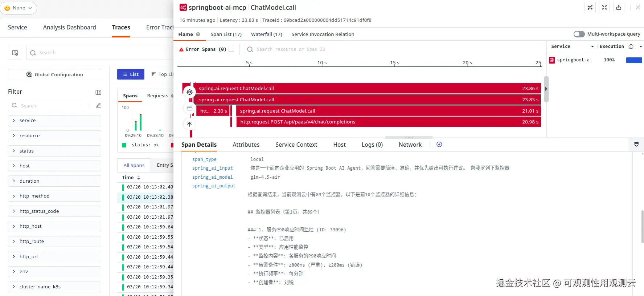Toggle the Multi-workspace query switch
The width and height of the screenshot is (644, 296).
coord(579,34)
